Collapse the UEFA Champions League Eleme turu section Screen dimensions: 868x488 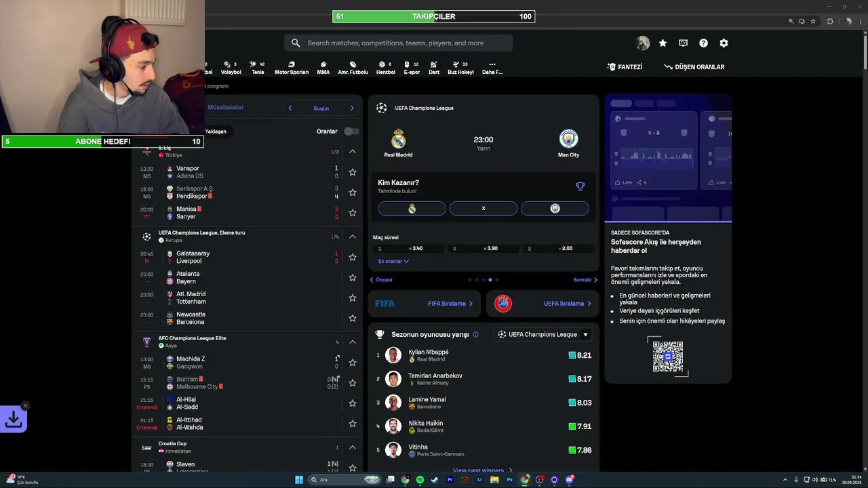353,237
